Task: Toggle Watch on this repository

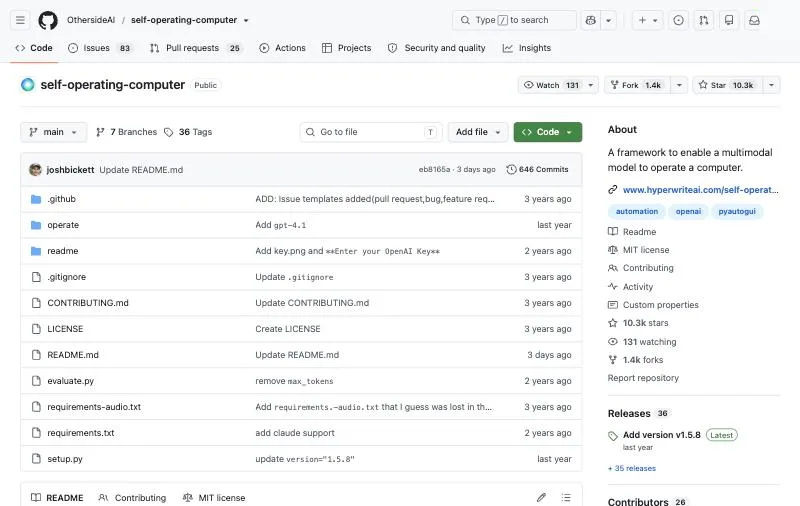Action: coord(551,85)
